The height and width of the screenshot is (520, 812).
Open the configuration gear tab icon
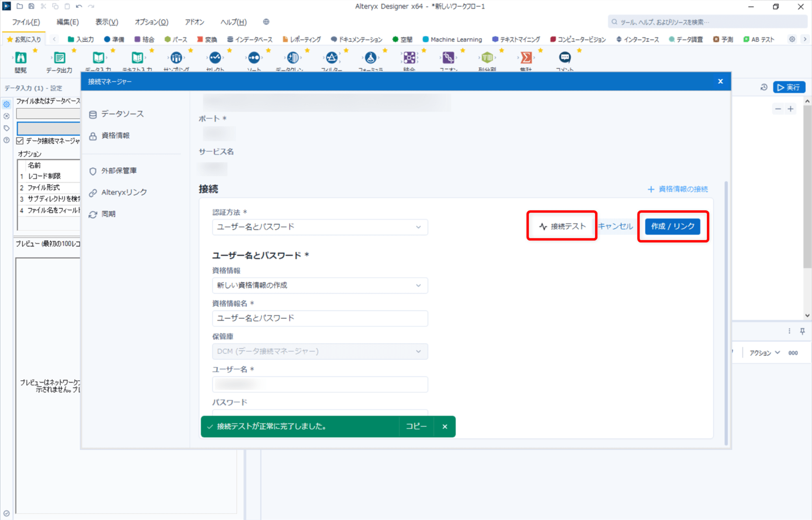point(6,104)
